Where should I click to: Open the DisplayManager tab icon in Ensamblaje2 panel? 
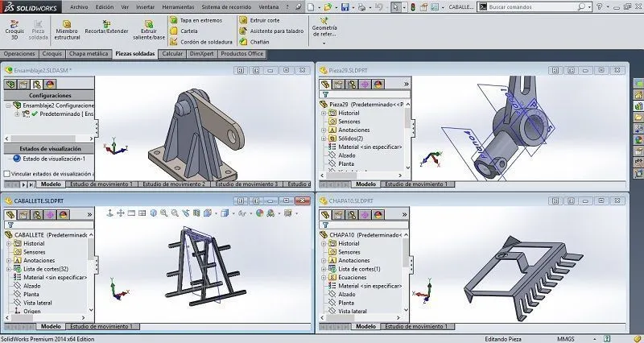point(50,85)
